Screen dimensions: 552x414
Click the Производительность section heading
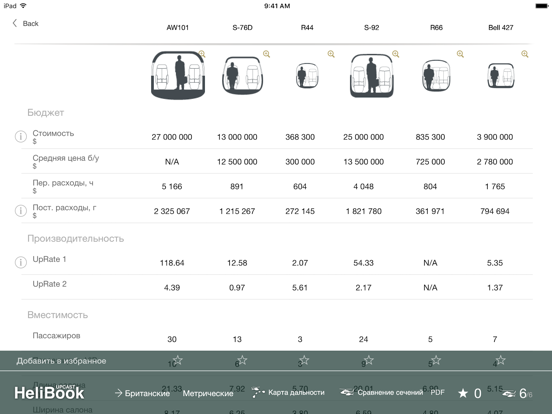pos(76,239)
